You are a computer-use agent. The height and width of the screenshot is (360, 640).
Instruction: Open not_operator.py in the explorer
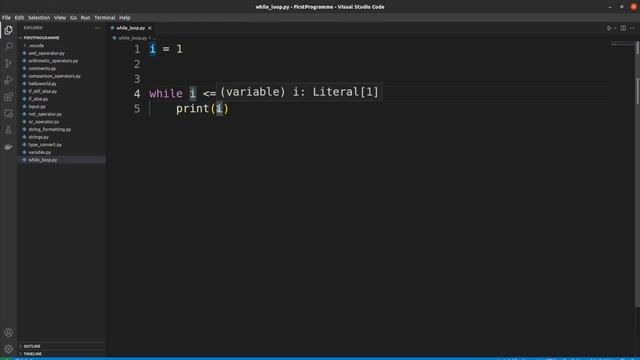click(x=45, y=114)
